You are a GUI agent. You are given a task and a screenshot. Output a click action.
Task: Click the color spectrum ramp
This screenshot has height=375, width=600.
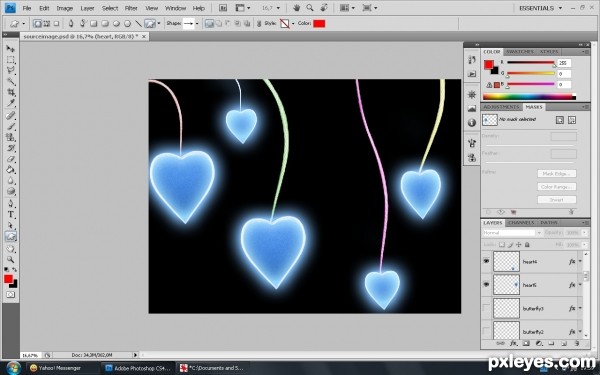click(529, 97)
